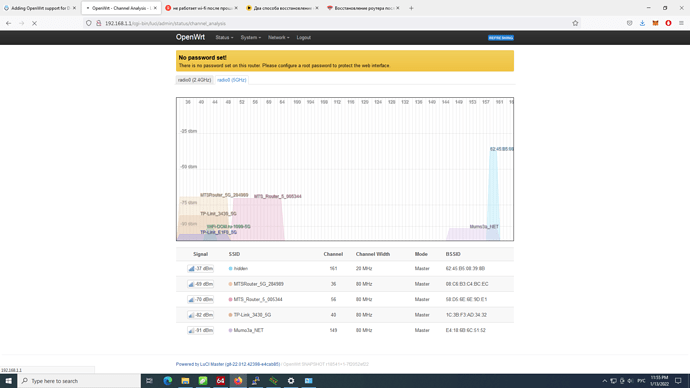The width and height of the screenshot is (690, 388).
Task: Open the Powered by LuCI Master link
Action: 228,364
